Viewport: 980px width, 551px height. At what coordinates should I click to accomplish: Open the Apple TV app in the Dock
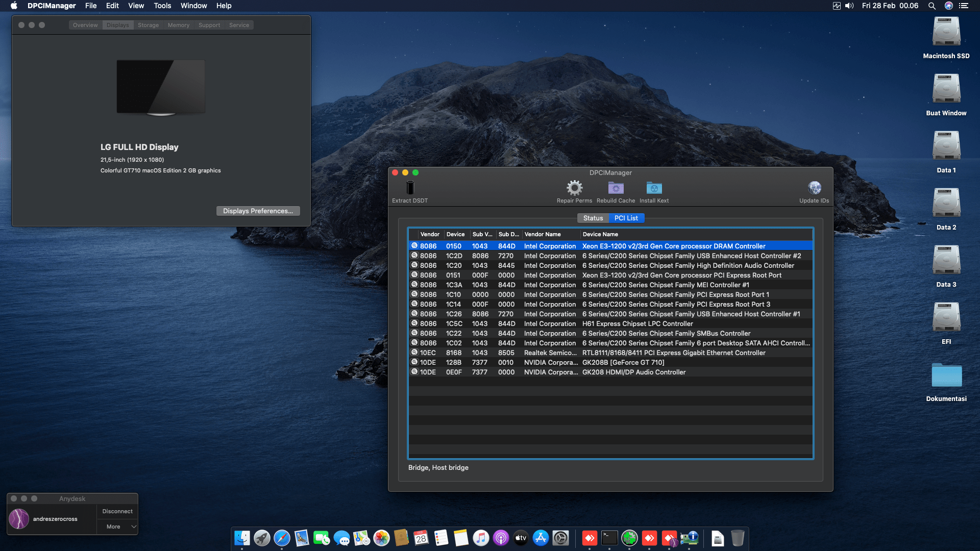coord(521,538)
